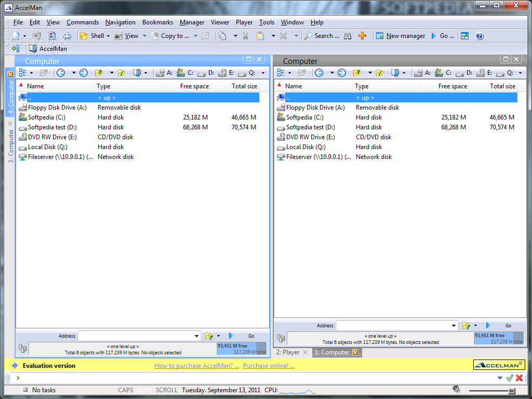The height and width of the screenshot is (399, 532).
Task: Click the blue help question mark icon
Action: tap(480, 36)
